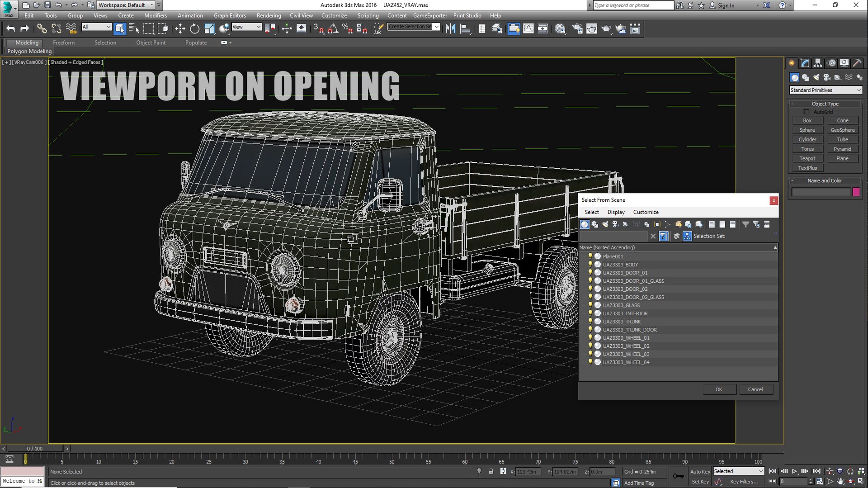Toggle Display Shapes filter in Select From Scene
Image resolution: width=868 pixels, height=488 pixels.
[x=595, y=225]
